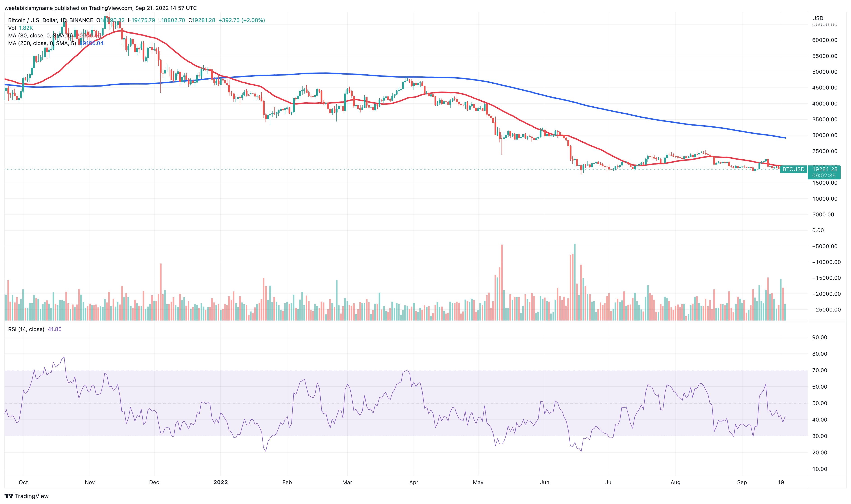Select the USD currency label on price axis

(818, 18)
